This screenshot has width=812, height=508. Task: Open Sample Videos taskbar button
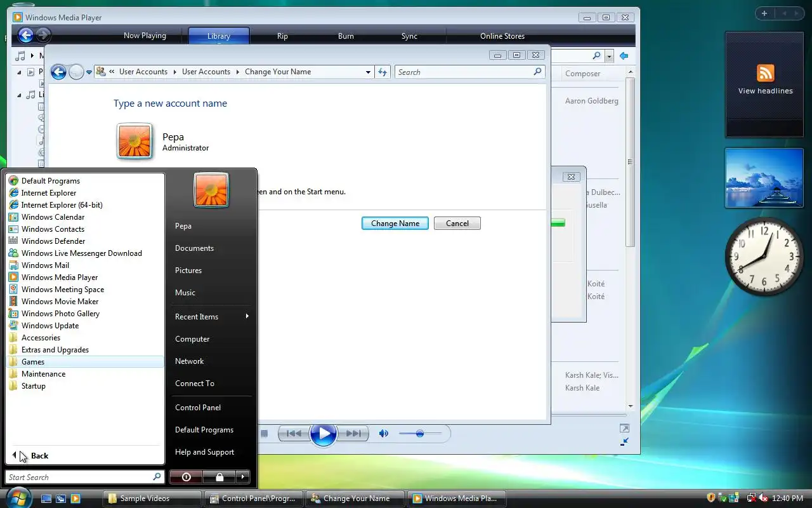point(152,498)
